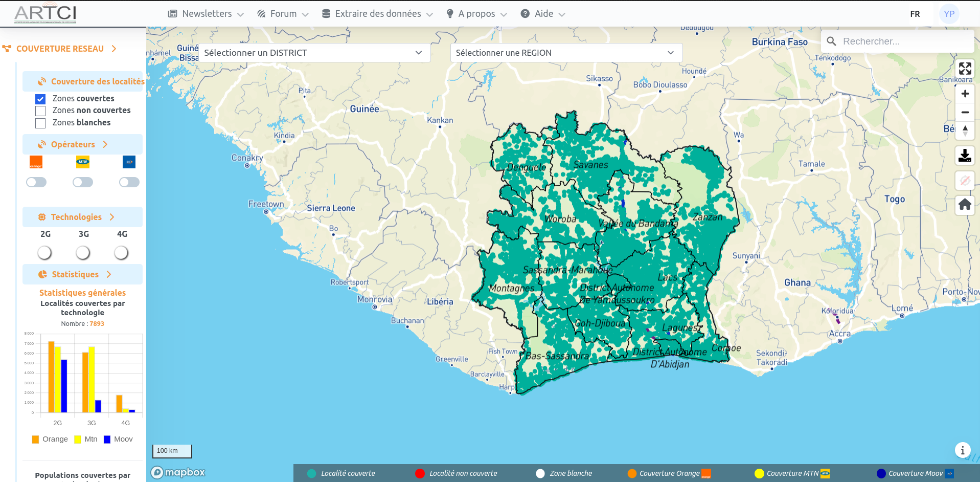Toggle Mtn series in chart legend
This screenshot has width=980, height=482.
86,439
